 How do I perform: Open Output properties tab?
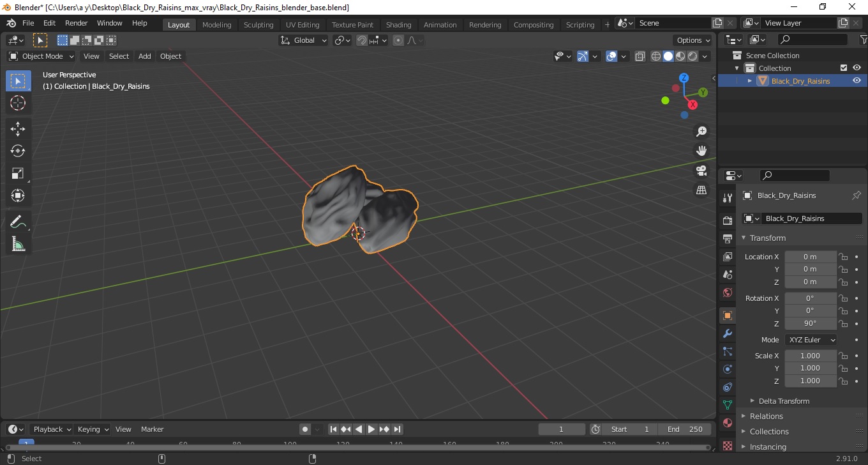click(727, 239)
